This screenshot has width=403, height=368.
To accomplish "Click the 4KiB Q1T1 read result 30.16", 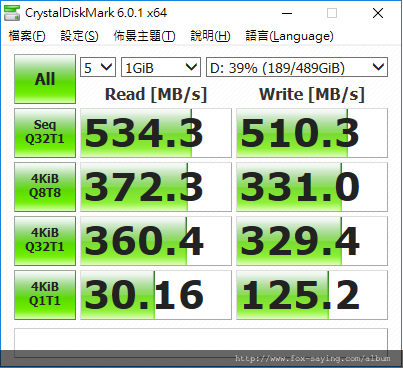I will tap(156, 295).
